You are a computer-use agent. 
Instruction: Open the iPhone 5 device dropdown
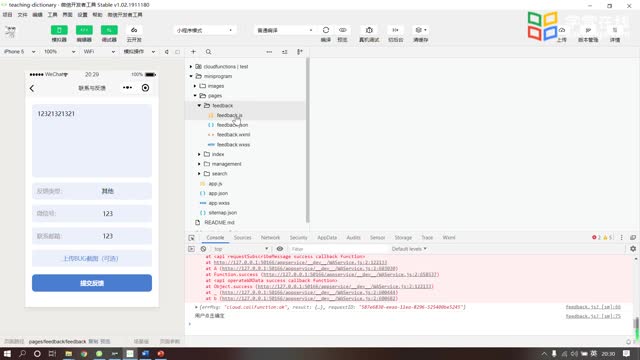coord(19,52)
